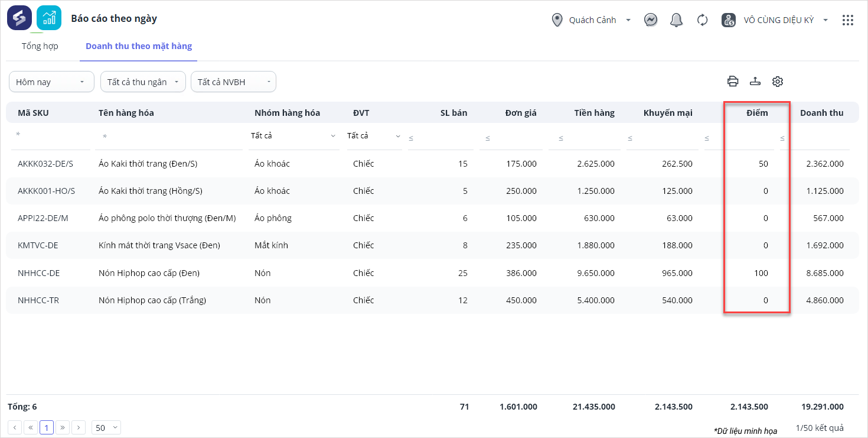Expand Nhóm hàng hóa filter dropdown
This screenshot has height=438, width=868.
(x=293, y=136)
